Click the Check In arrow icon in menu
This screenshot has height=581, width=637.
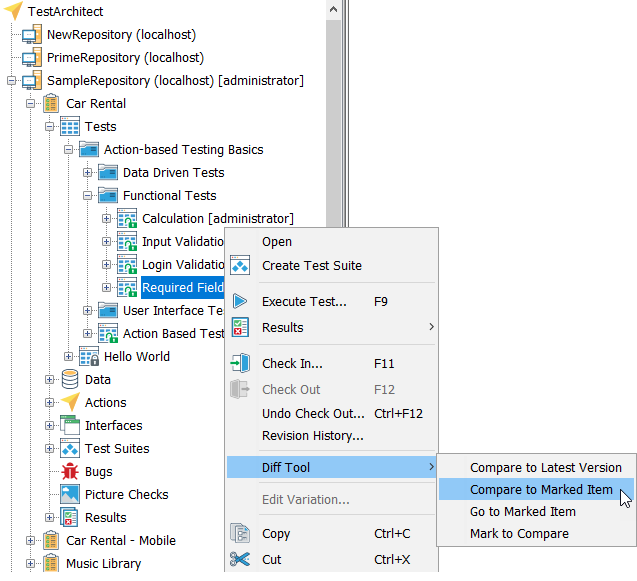[x=240, y=363]
